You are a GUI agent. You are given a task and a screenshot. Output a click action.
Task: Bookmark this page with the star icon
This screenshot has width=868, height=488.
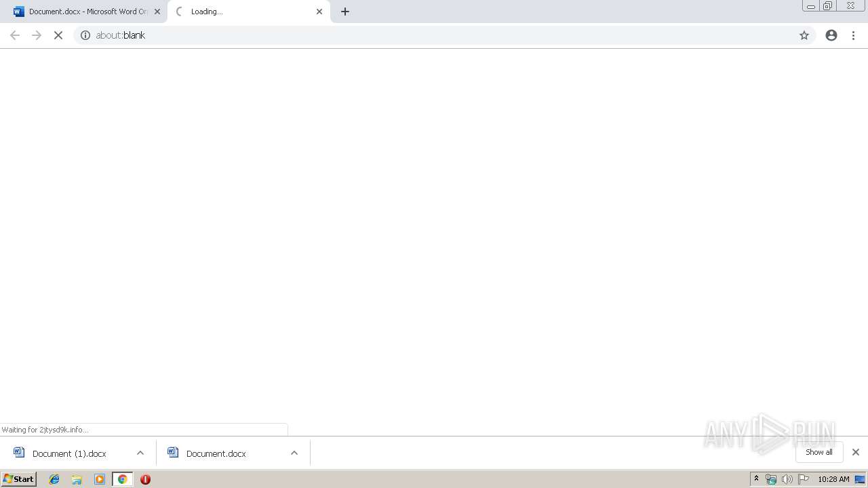[804, 35]
